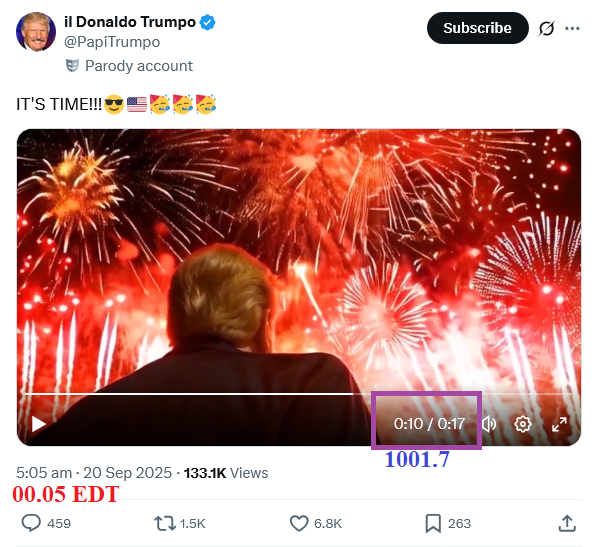Open video settings gear icon

tap(522, 424)
